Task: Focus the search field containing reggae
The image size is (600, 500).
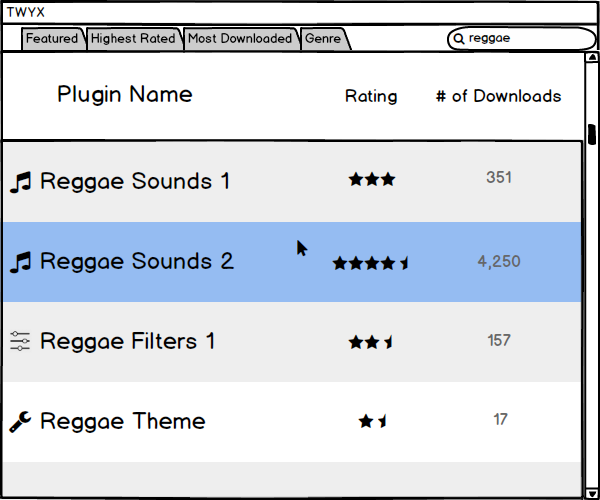Action: [x=522, y=39]
